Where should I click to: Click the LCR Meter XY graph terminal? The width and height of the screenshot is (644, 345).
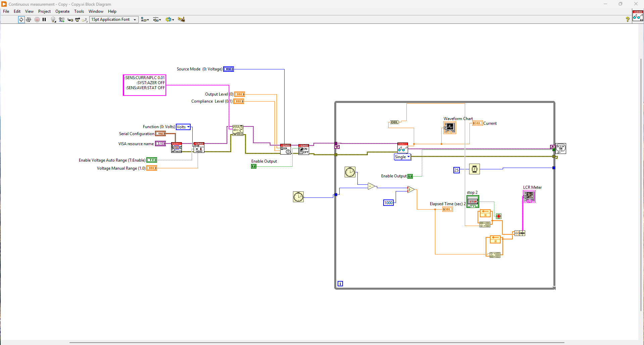(529, 196)
